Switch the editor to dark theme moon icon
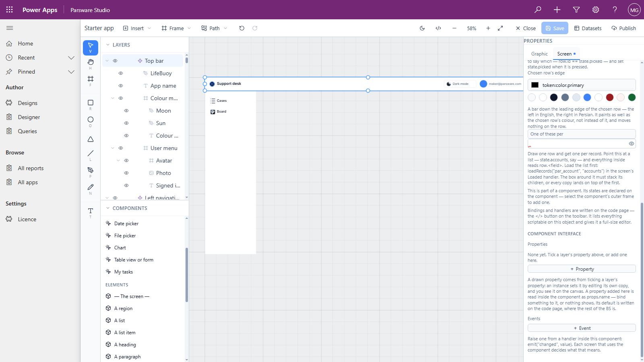 (422, 28)
